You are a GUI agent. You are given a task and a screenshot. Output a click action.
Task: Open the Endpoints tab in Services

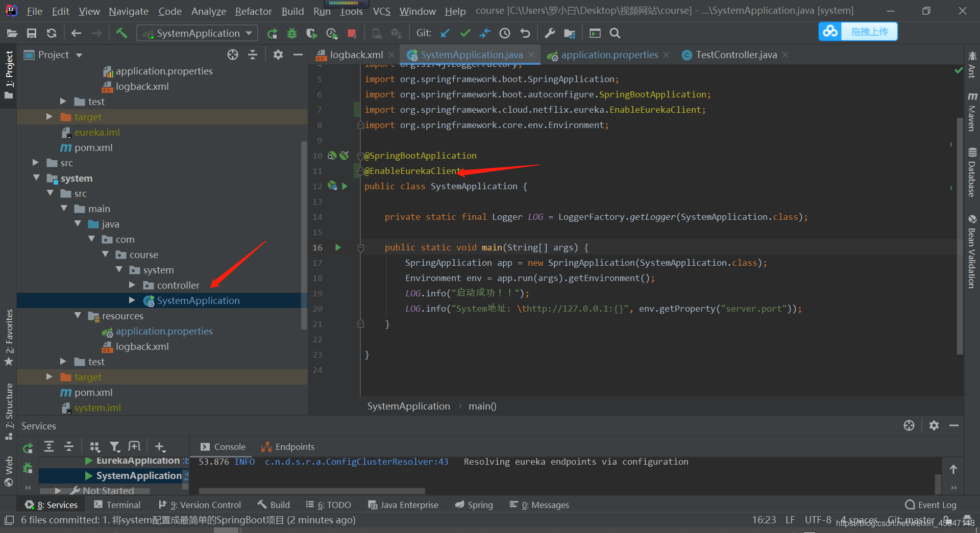(288, 447)
